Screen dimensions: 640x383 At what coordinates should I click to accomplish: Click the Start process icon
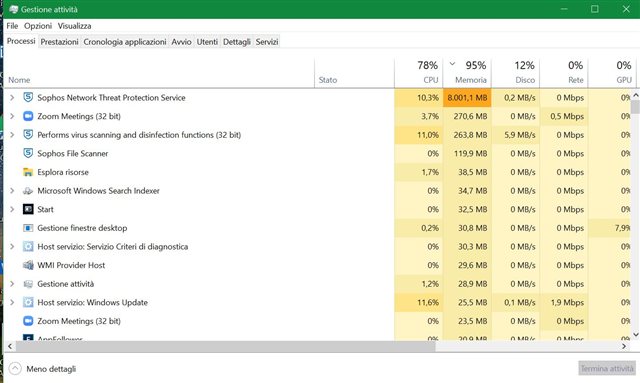pyautogui.click(x=28, y=209)
